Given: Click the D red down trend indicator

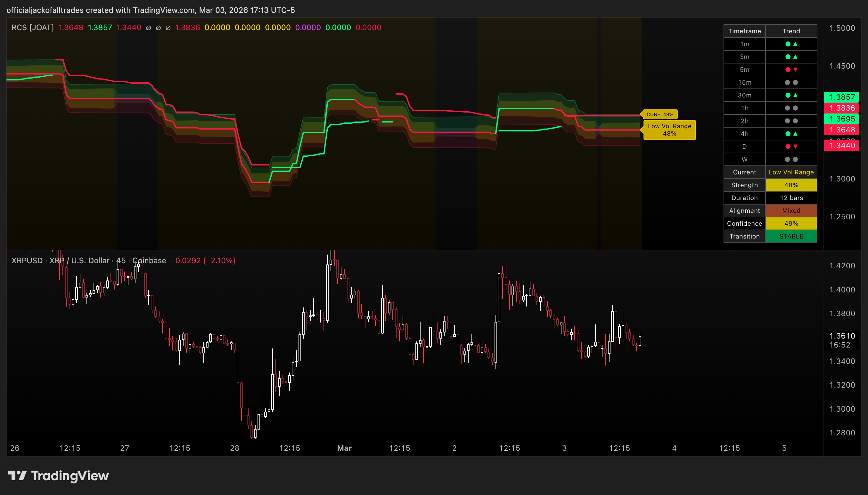Looking at the screenshot, I should click(791, 147).
